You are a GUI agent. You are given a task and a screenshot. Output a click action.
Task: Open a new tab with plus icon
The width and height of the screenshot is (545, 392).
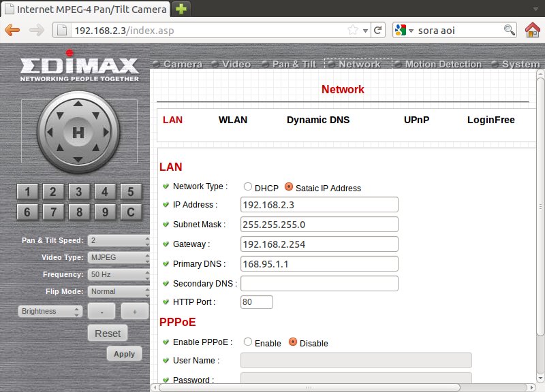click(x=181, y=9)
